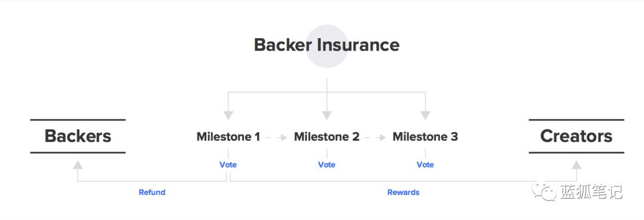The height and width of the screenshot is (220, 644).
Task: Click the down arrowhead above Milestone 3
Action: coord(425,115)
